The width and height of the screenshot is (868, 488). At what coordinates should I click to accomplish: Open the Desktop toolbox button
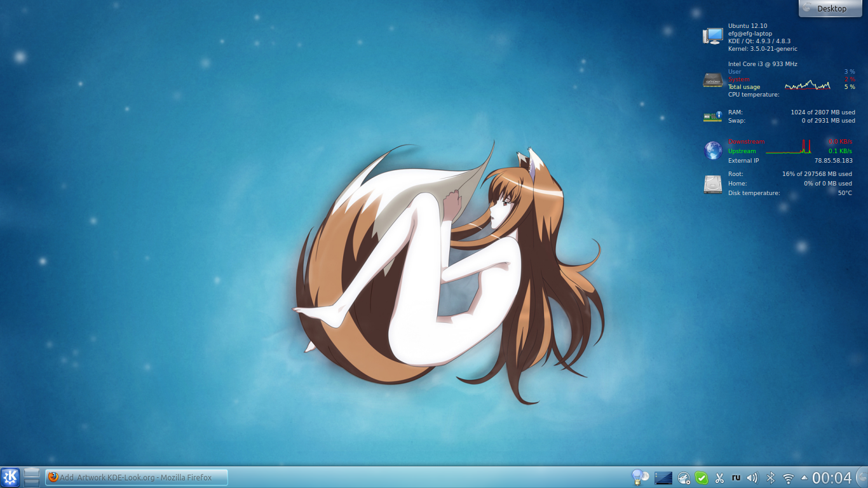[x=831, y=8]
